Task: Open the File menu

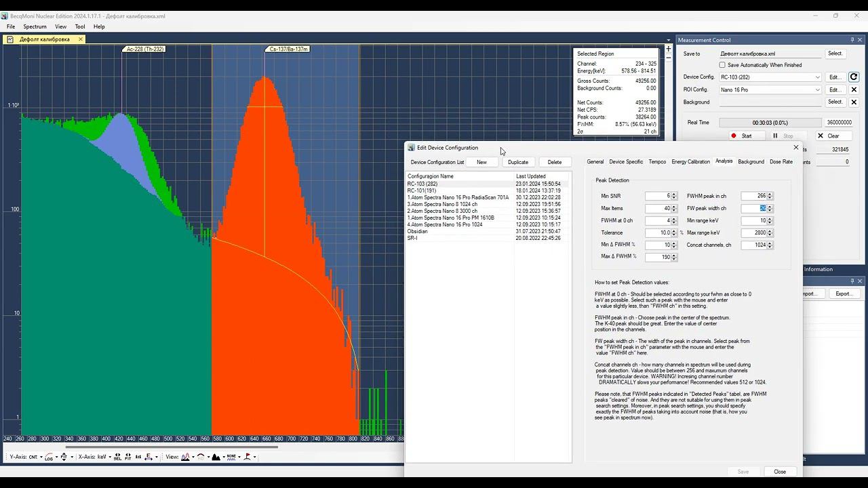Action: pyautogui.click(x=11, y=26)
